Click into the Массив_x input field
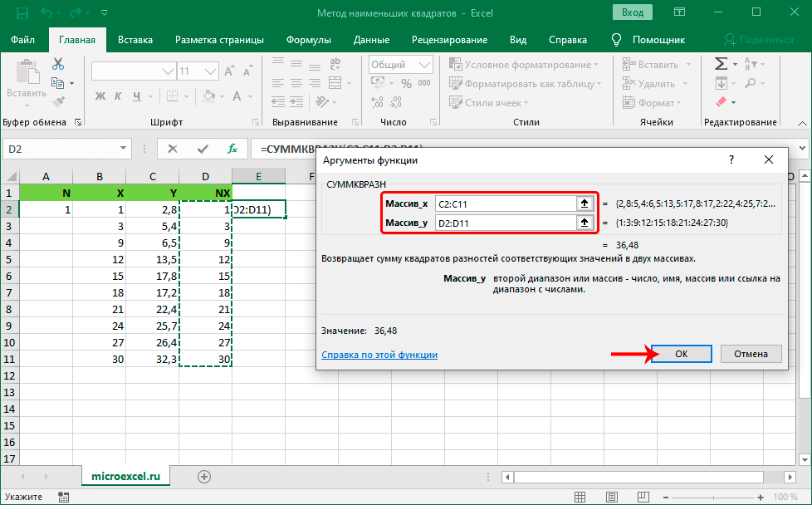 click(505, 203)
